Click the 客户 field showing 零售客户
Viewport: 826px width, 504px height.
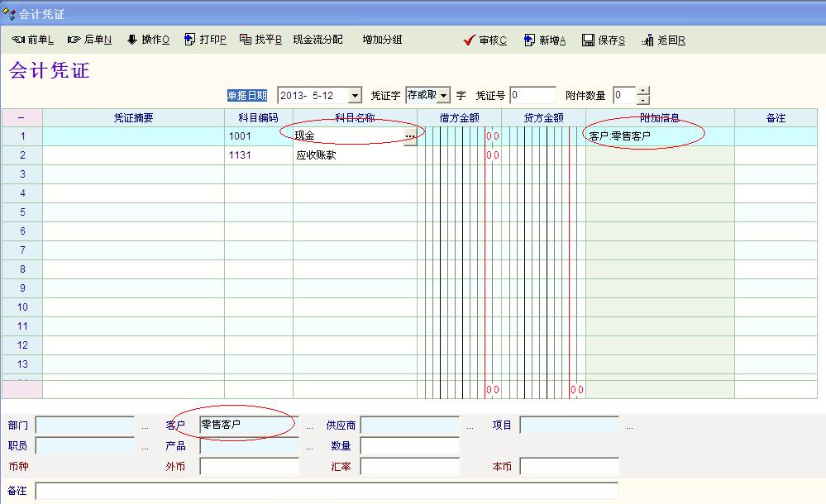tap(248, 425)
